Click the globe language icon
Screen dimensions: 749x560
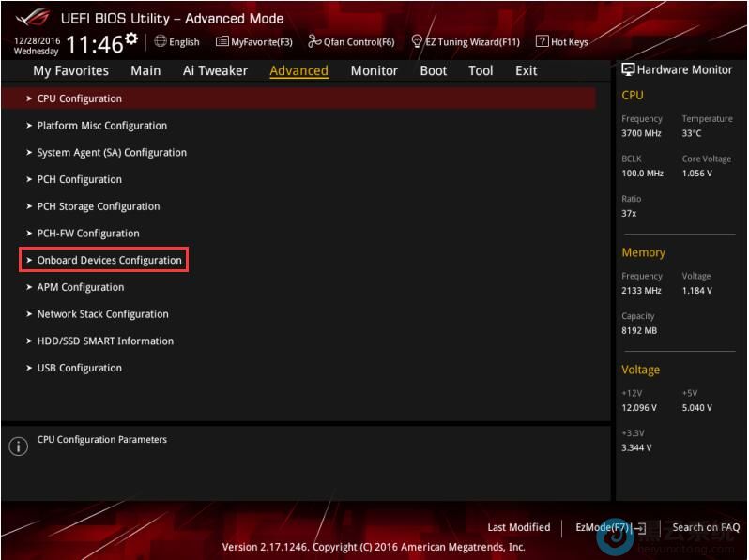(x=160, y=41)
